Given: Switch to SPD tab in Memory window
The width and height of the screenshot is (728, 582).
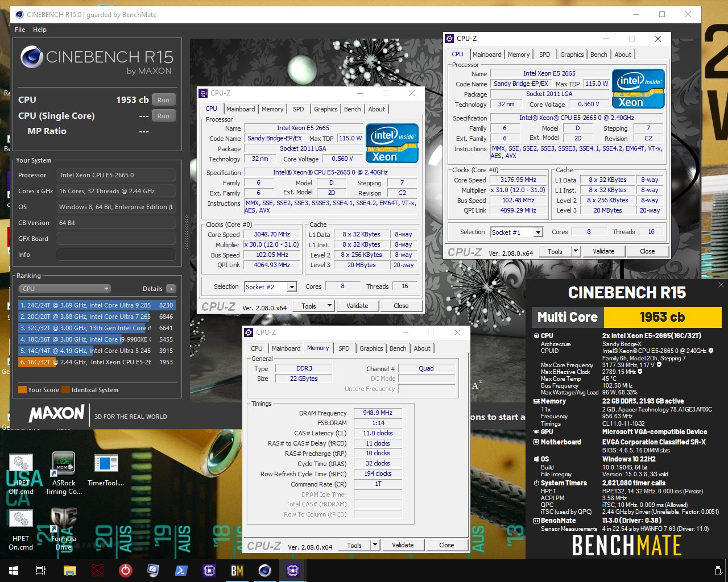Looking at the screenshot, I should click(344, 348).
